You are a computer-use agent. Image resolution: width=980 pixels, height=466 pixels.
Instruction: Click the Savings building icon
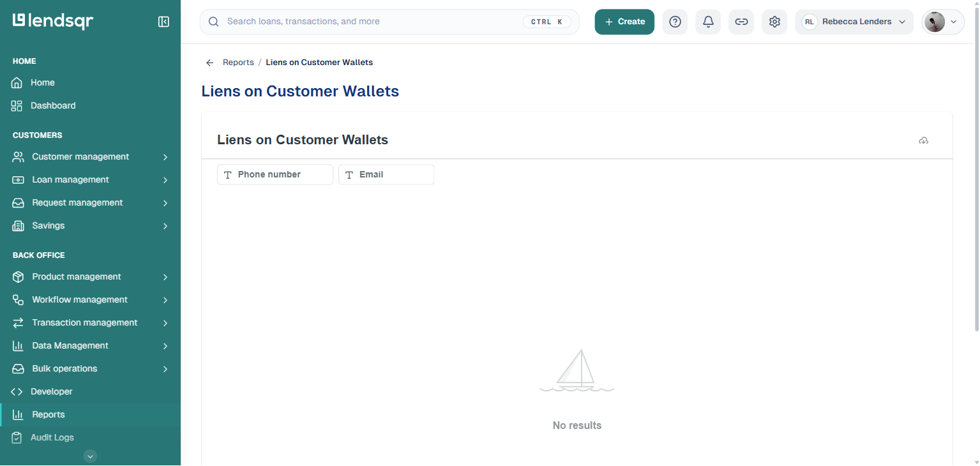[x=18, y=226]
